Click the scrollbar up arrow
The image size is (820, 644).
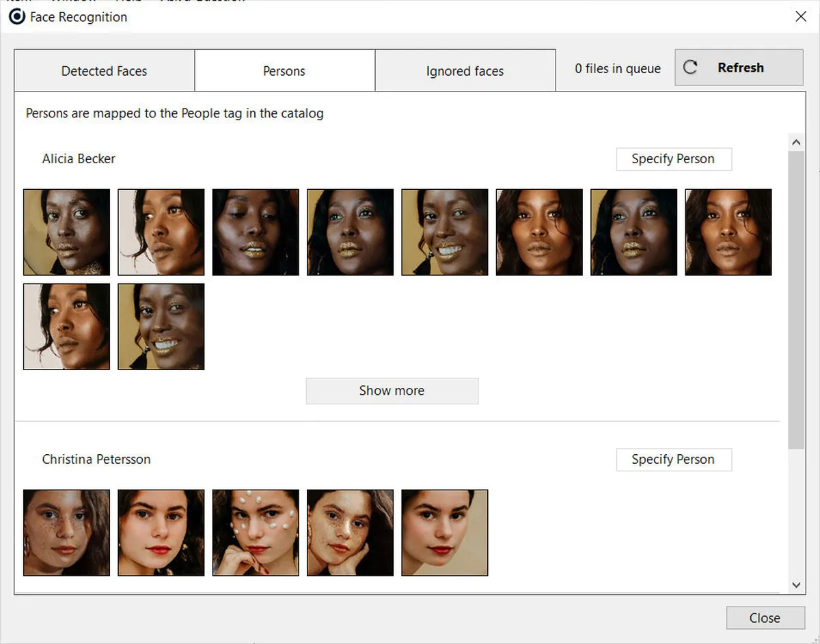click(795, 142)
